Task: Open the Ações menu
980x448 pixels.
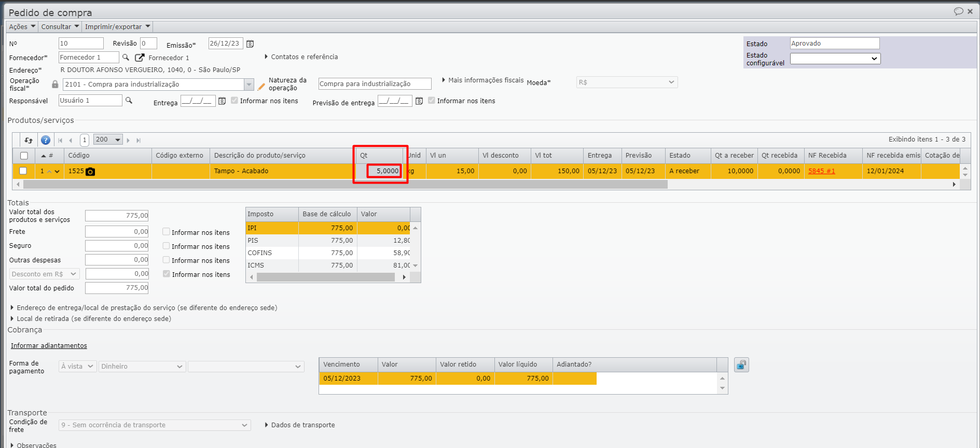Action: pos(22,26)
